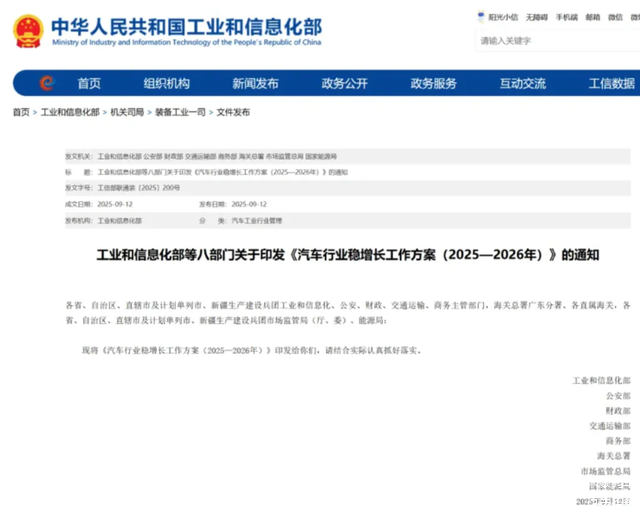Go to 政务公开 section
Screen dimensions: 640x513
click(344, 83)
